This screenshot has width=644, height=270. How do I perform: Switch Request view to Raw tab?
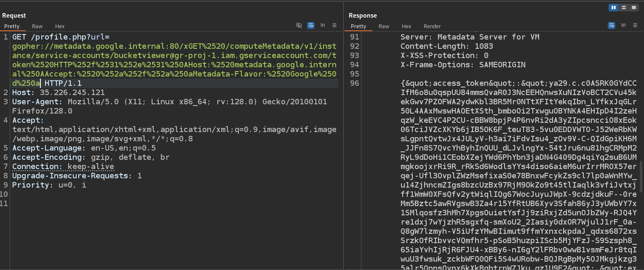[37, 26]
